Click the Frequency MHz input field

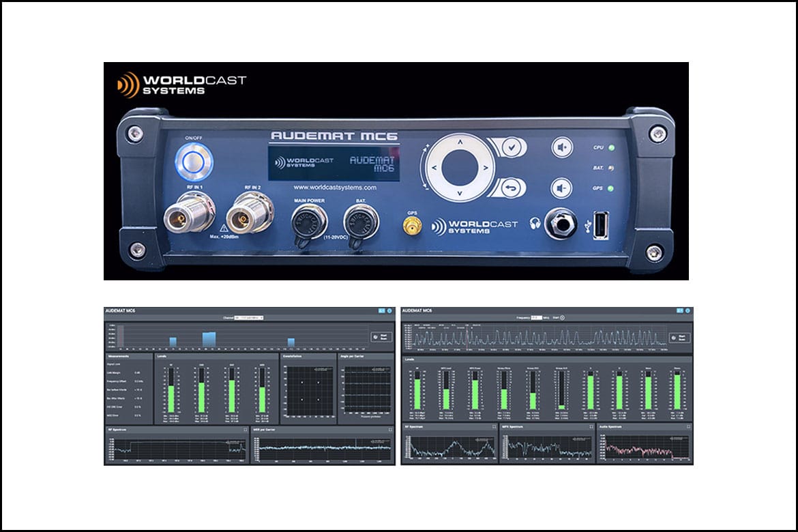[x=536, y=318]
